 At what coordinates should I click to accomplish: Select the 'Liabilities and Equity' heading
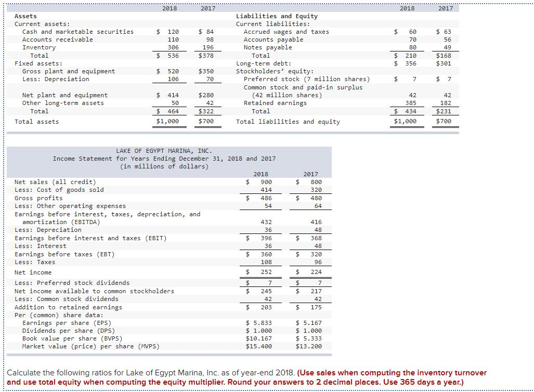coord(277,16)
